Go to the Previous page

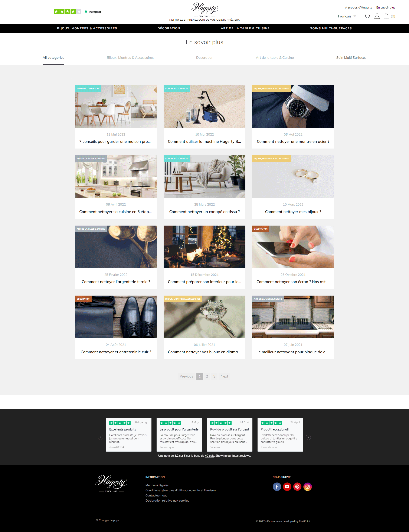186,376
